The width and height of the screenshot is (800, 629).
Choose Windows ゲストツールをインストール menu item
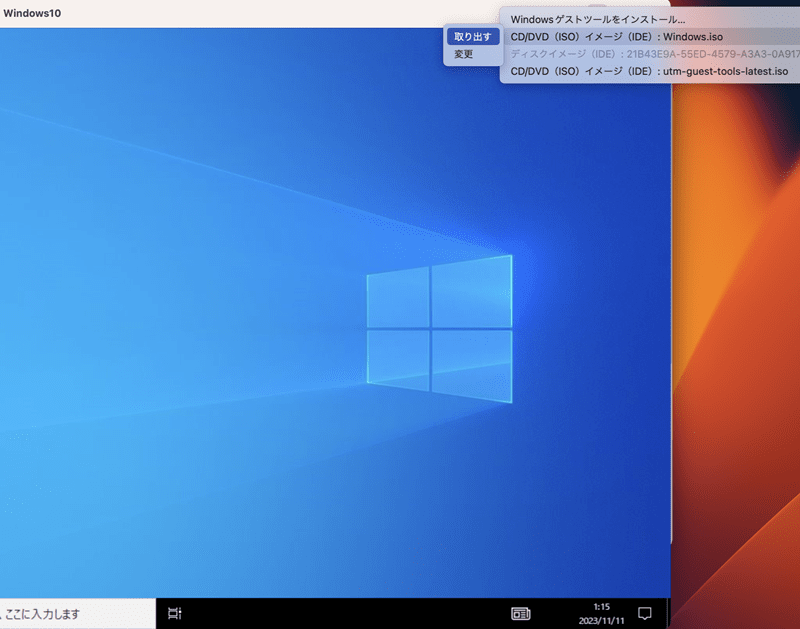point(598,19)
